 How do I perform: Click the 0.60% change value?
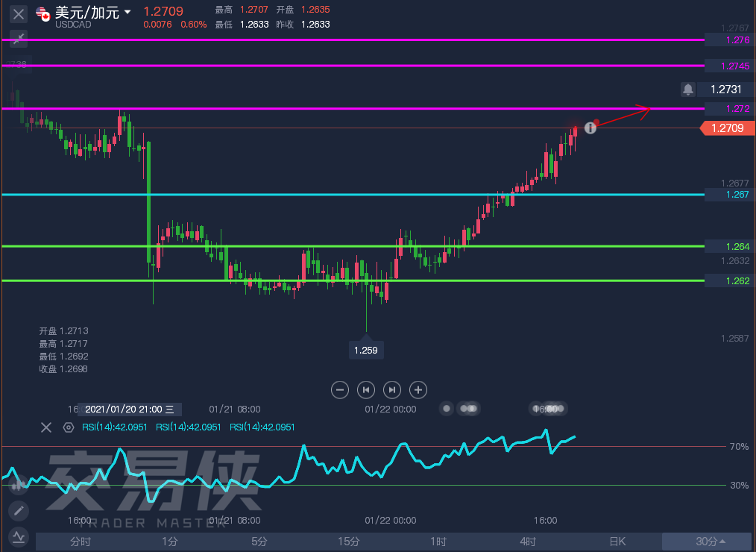tap(194, 25)
